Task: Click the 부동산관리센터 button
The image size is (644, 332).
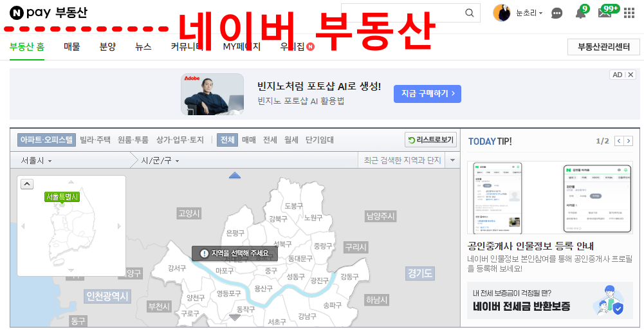Action: (603, 47)
